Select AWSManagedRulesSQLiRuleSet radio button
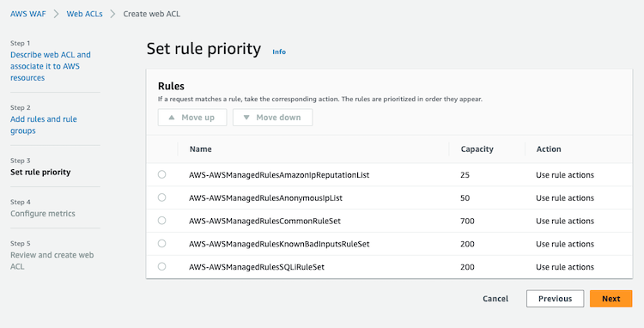 click(x=161, y=266)
